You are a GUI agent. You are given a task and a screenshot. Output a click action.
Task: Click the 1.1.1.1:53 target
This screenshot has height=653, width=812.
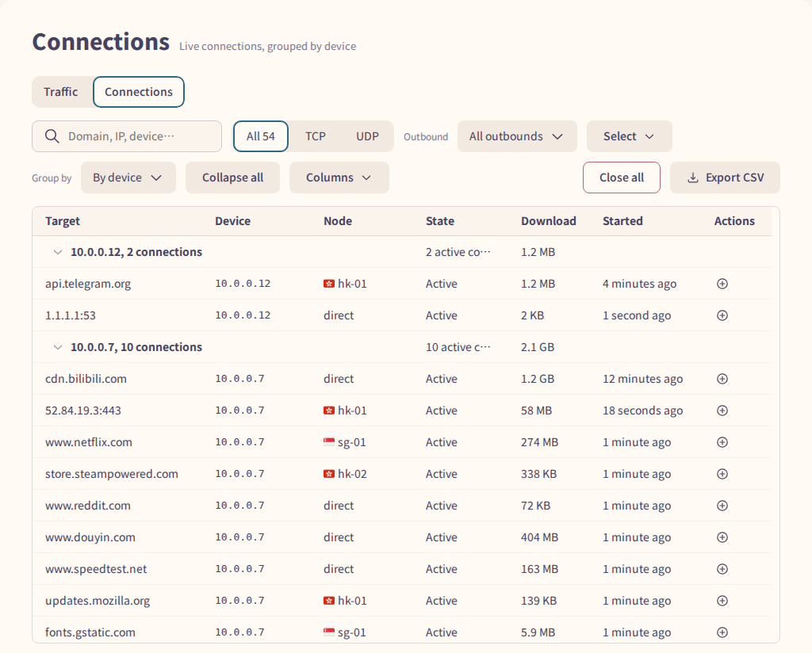coord(71,315)
